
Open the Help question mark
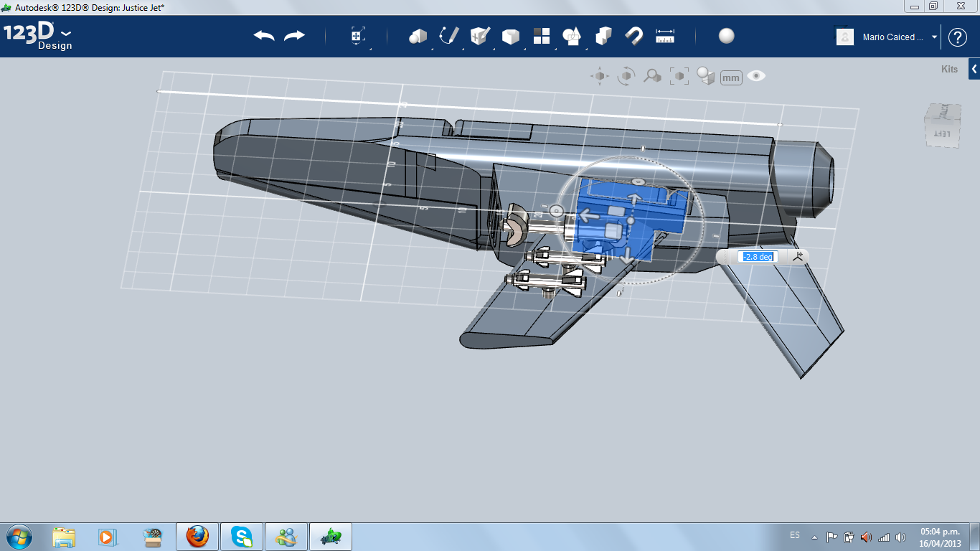[958, 37]
